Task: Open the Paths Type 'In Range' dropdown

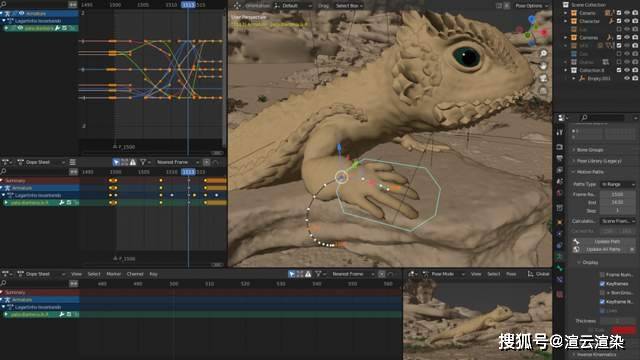Action: pyautogui.click(x=618, y=184)
